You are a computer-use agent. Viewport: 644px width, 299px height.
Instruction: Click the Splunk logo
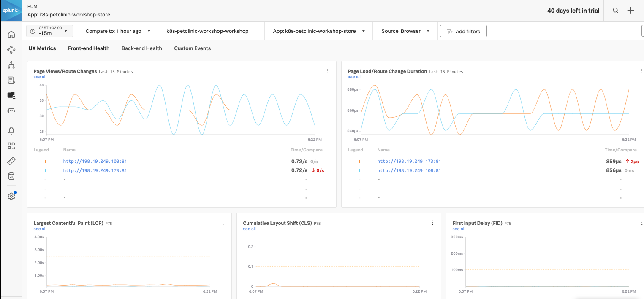point(11,11)
